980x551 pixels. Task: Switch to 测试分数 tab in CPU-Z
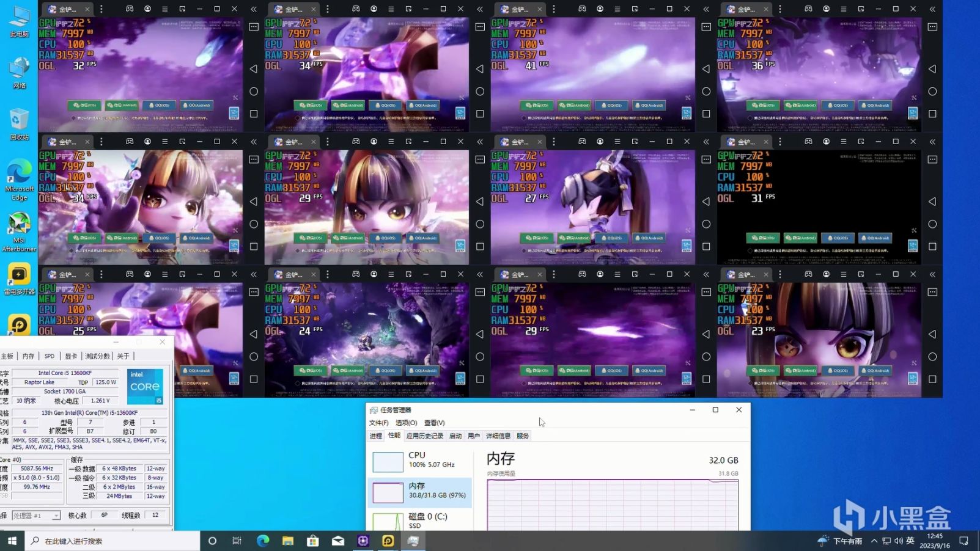pos(97,356)
